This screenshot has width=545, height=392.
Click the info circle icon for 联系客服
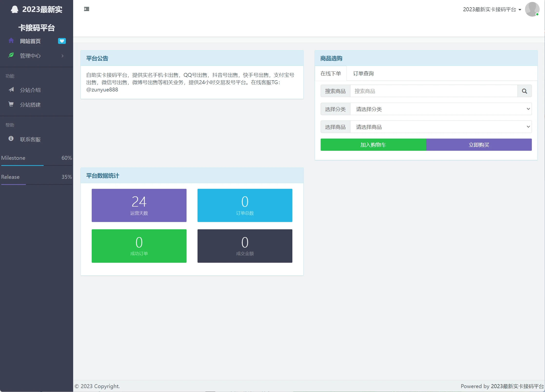(x=11, y=139)
